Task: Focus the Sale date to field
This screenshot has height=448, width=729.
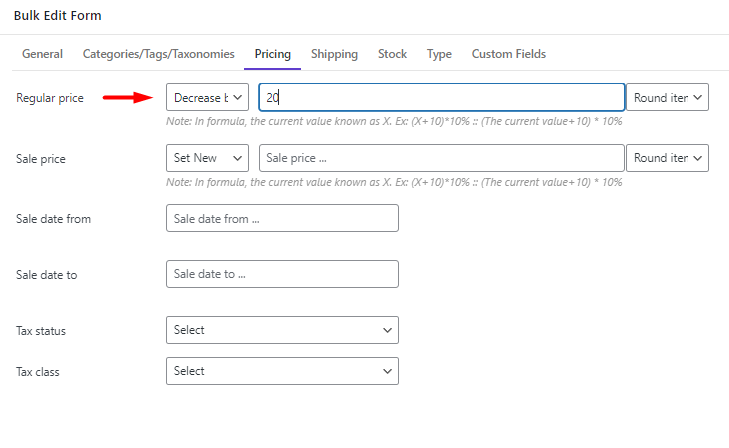Action: (282, 274)
